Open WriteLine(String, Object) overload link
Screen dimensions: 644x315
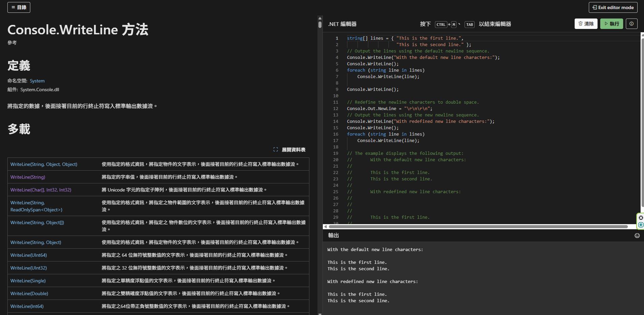click(x=36, y=242)
